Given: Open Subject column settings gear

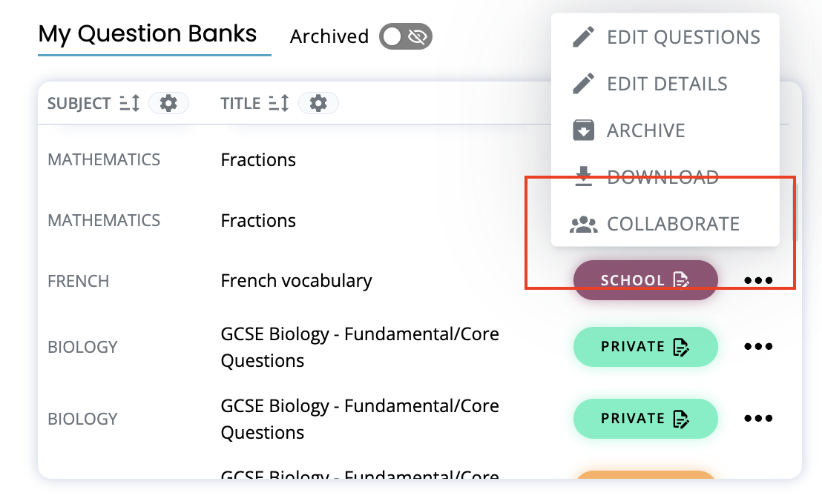Looking at the screenshot, I should click(x=168, y=103).
